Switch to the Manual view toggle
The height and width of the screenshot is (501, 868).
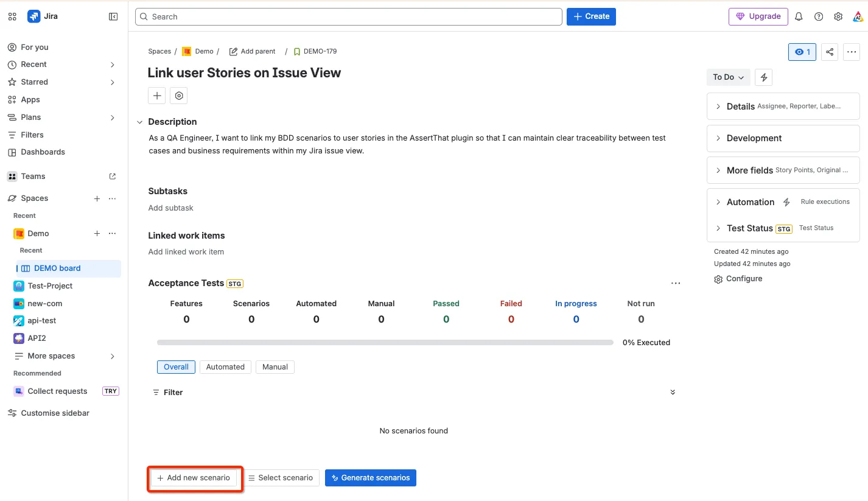[275, 367]
